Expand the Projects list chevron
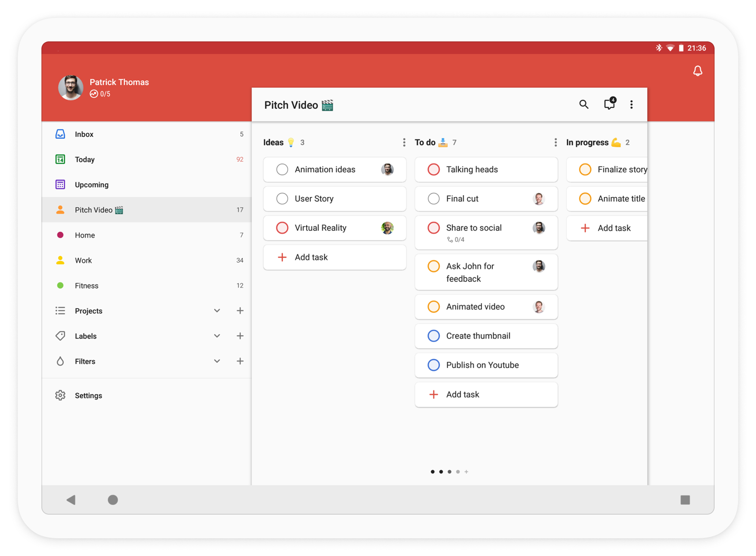 point(217,310)
